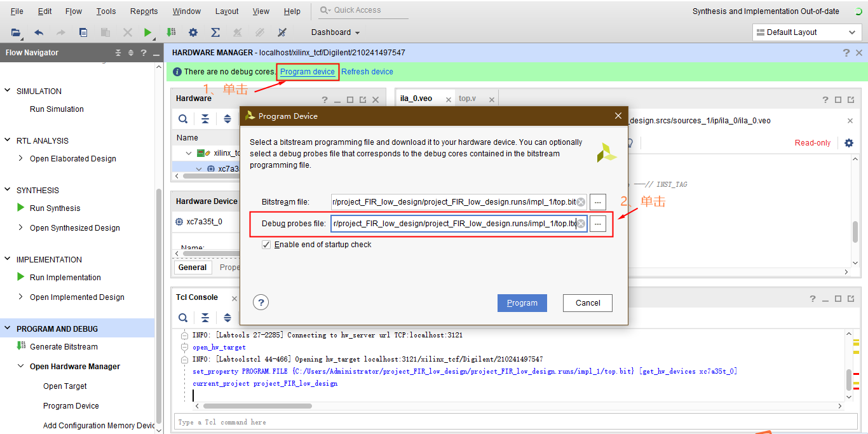Screen dimensions: 868x434
Task: Open Hardware Manager help question mark
Action: (x=846, y=53)
